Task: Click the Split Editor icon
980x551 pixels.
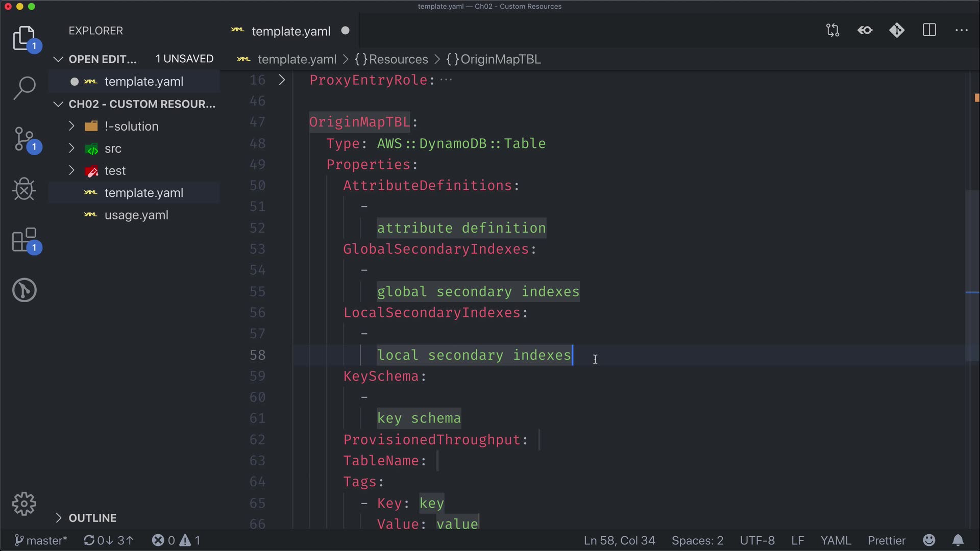Action: 929,30
